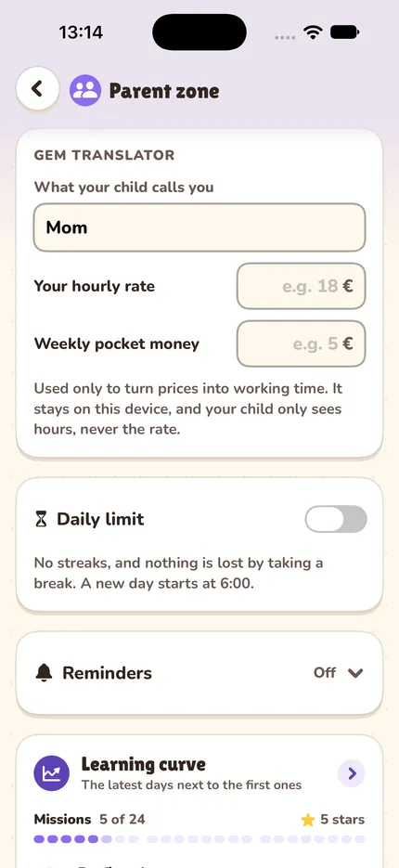The height and width of the screenshot is (868, 399).
Task: Edit the Mom name field
Action: 199,227
